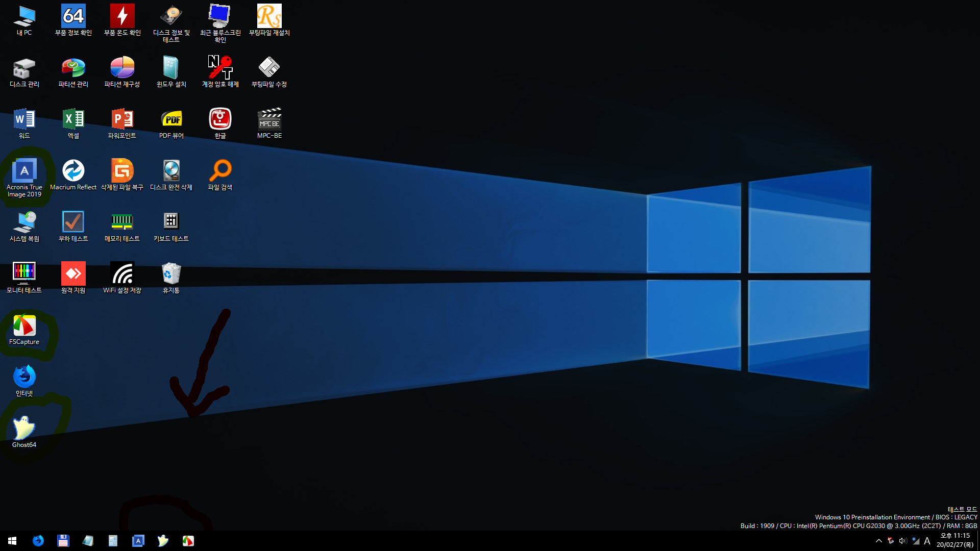Viewport: 980px width, 551px height.
Task: Launch 부팅파일 재설치 shortcut
Action: click(269, 20)
